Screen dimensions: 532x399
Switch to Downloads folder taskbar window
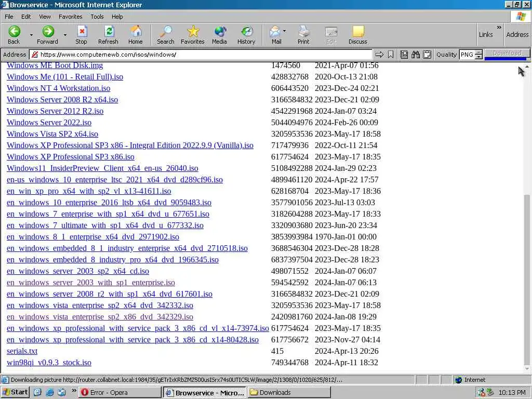pyautogui.click(x=289, y=393)
